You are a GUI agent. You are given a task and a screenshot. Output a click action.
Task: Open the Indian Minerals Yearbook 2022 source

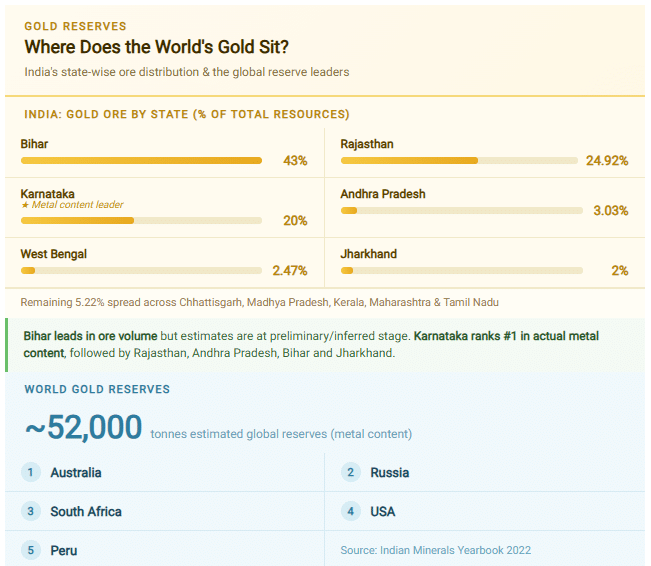point(435,550)
